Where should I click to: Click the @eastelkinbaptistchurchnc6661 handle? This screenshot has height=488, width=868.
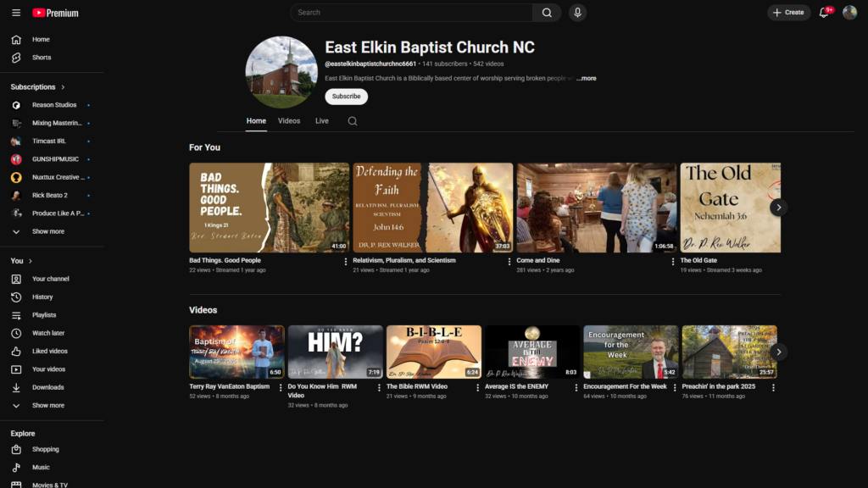(370, 64)
